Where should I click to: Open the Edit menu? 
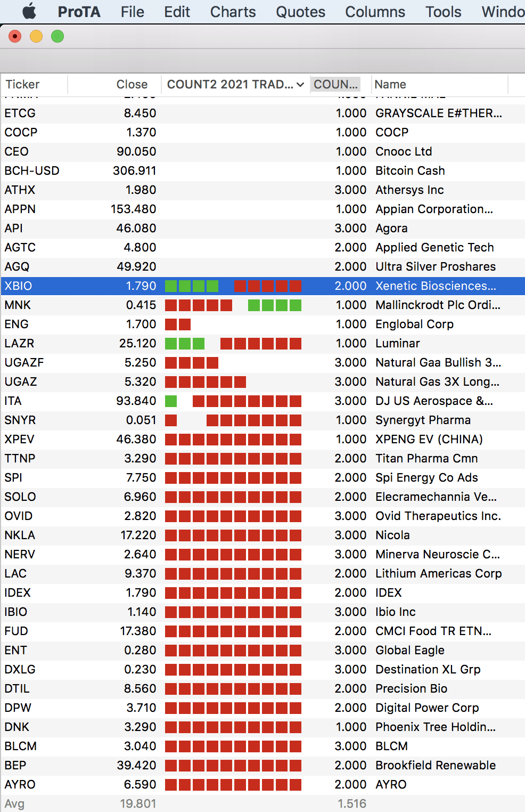pos(177,12)
